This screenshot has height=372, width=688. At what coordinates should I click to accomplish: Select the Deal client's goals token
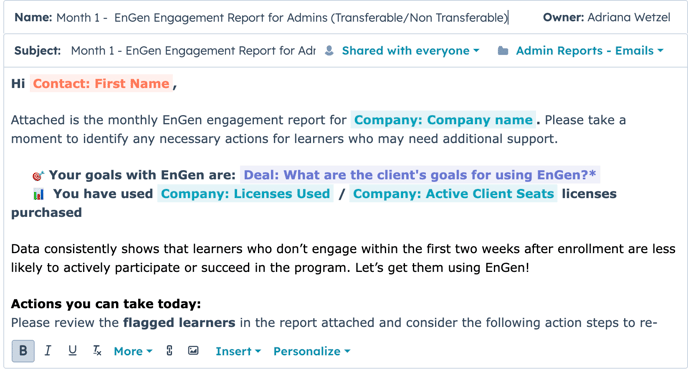click(420, 175)
